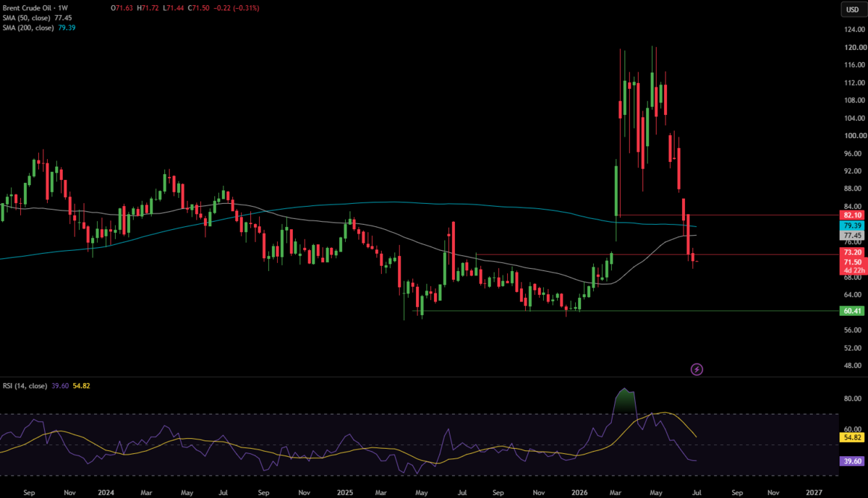Click the red 73.20 price level label

click(x=850, y=252)
